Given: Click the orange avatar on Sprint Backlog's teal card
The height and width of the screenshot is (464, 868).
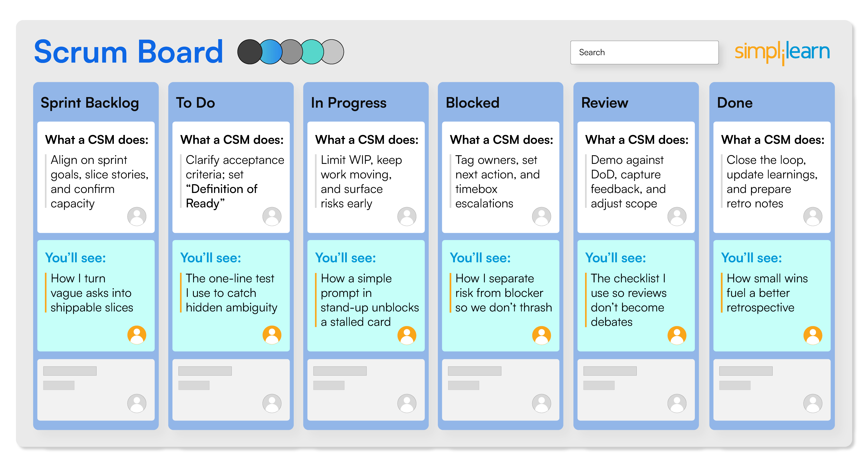Looking at the screenshot, I should [136, 335].
